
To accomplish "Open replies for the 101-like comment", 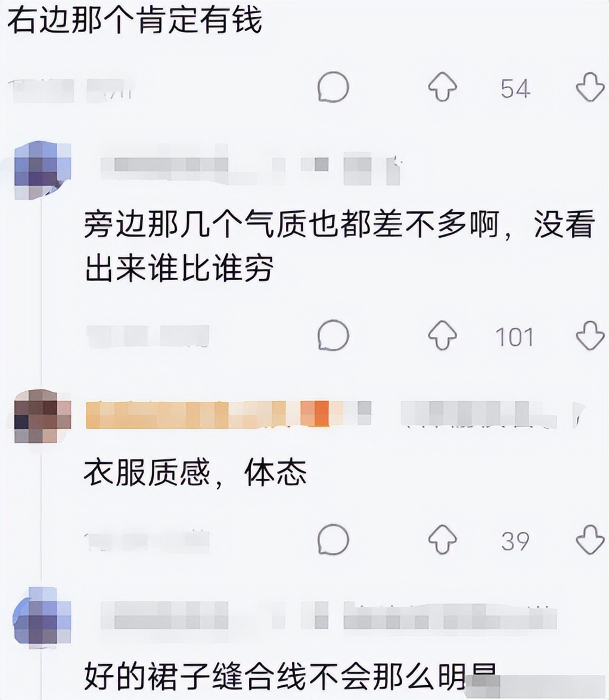I will click(333, 335).
